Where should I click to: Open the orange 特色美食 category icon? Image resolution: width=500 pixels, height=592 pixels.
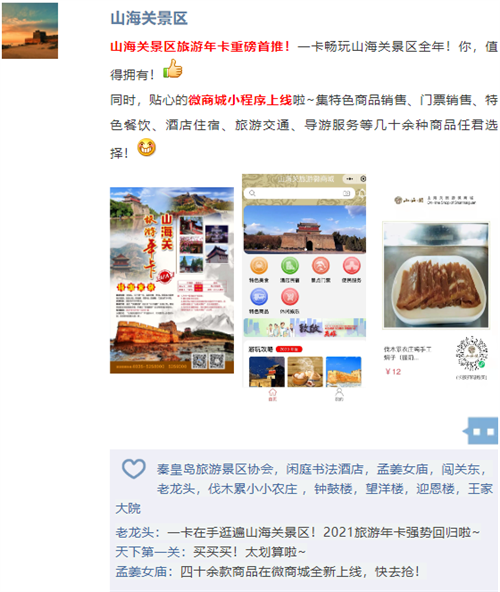pyautogui.click(x=259, y=266)
